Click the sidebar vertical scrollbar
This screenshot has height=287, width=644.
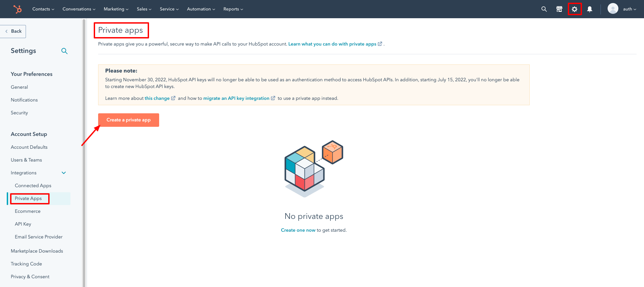point(84,152)
